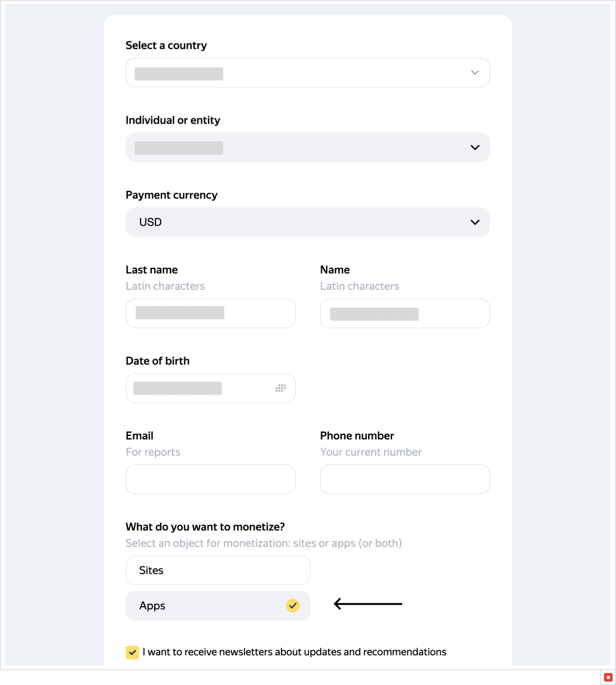Click the red star icon in bottom corner

pos(608,677)
